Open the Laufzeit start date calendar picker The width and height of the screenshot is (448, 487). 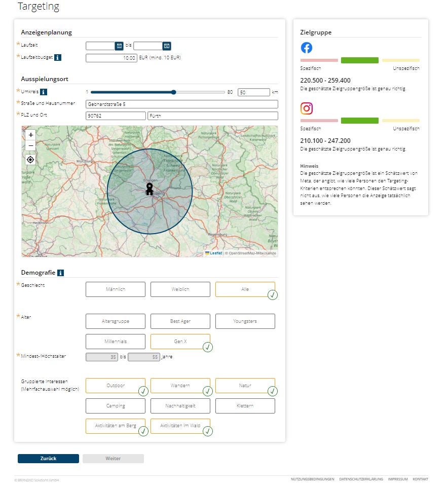click(x=119, y=46)
